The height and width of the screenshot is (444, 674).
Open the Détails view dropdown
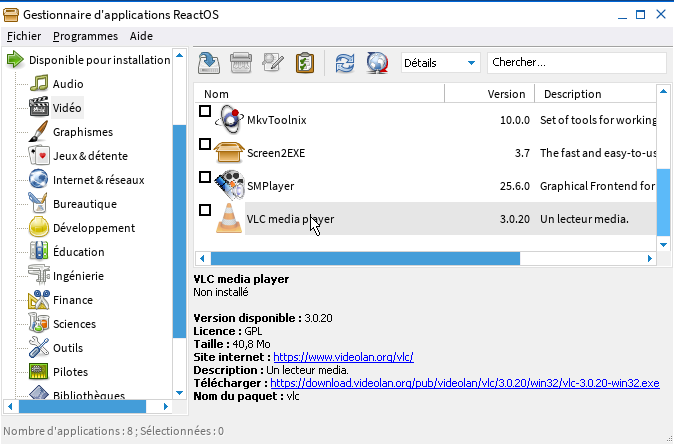click(440, 63)
